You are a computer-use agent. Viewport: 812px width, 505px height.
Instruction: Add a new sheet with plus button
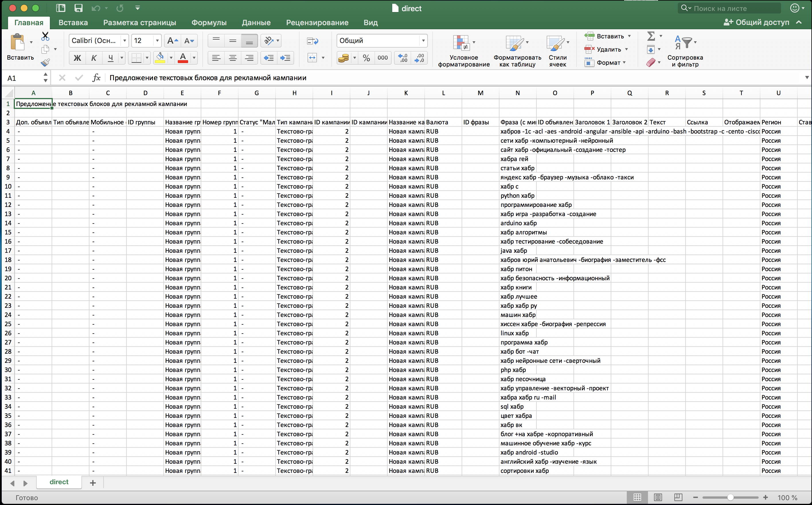point(93,483)
